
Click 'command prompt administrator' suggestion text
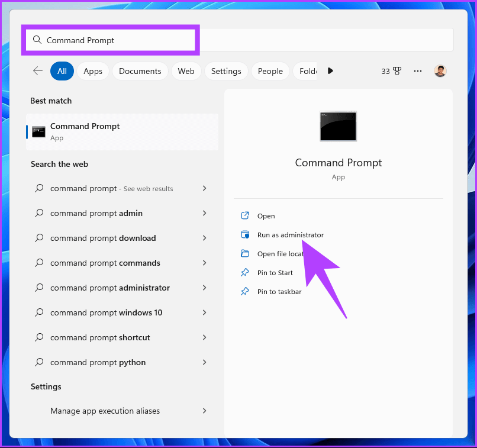(110, 288)
